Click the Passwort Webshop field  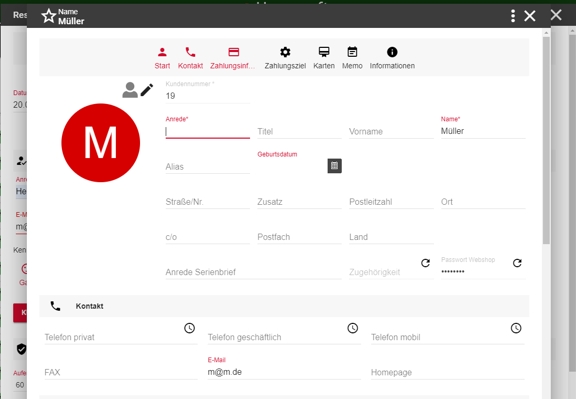(x=476, y=272)
